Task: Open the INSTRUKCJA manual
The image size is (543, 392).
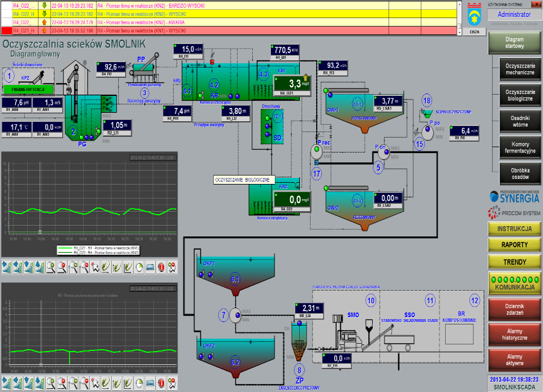Action: (514, 229)
